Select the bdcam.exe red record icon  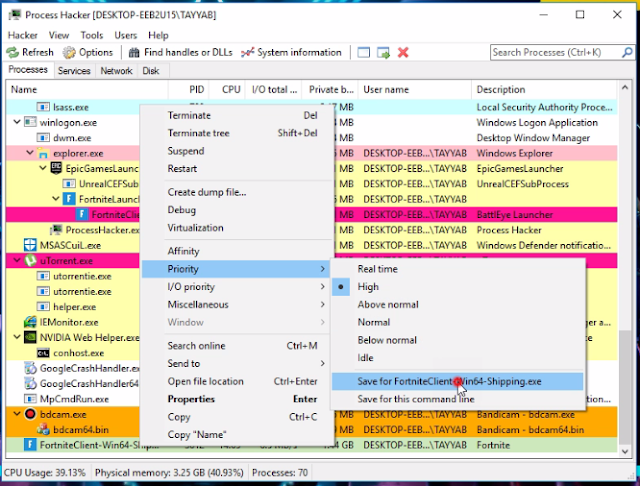pyautogui.click(x=30, y=414)
